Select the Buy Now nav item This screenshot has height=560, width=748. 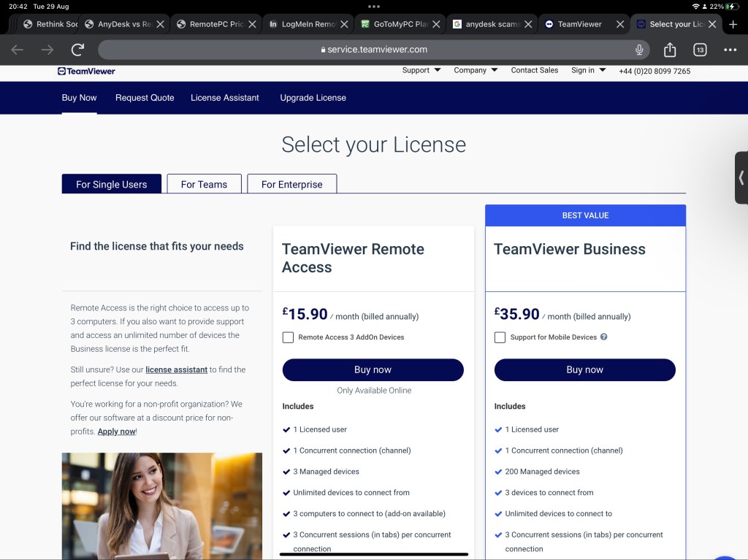click(79, 98)
